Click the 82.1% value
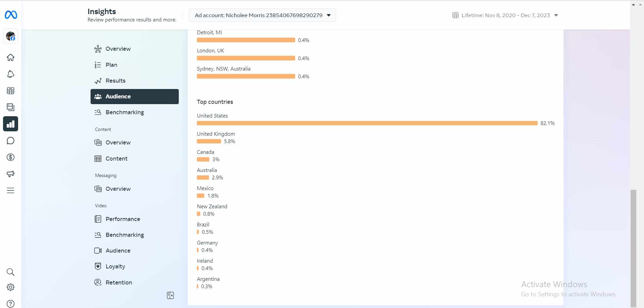644x308 pixels. click(547, 123)
